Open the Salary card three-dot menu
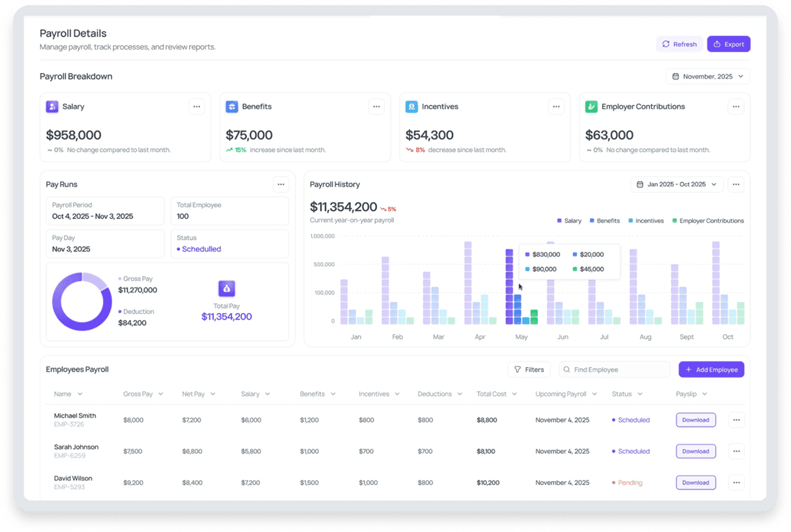Image resolution: width=791 pixels, height=532 pixels. click(196, 106)
